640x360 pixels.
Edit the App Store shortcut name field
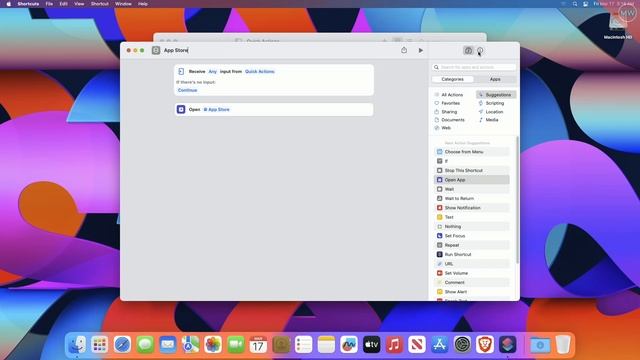point(176,50)
